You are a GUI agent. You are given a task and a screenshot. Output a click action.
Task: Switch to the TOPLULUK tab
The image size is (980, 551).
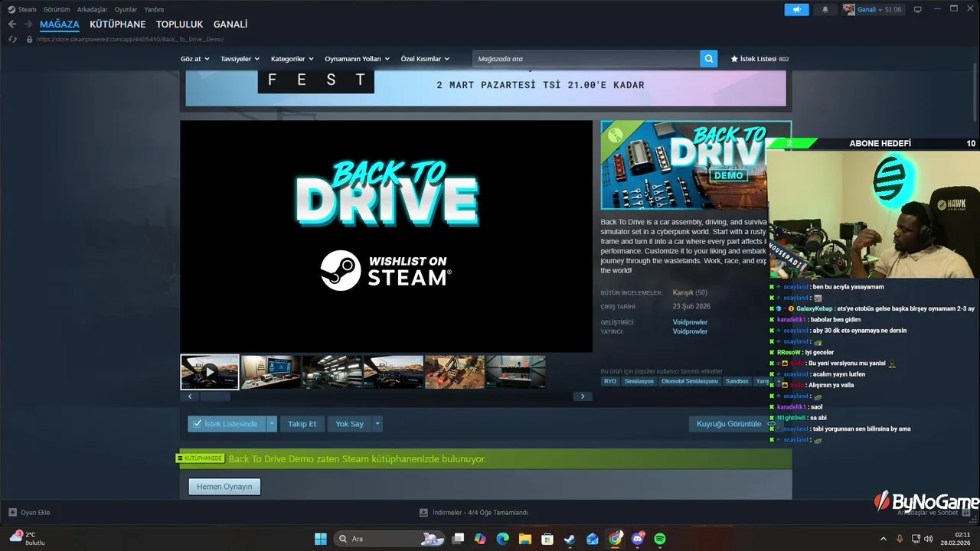click(179, 24)
